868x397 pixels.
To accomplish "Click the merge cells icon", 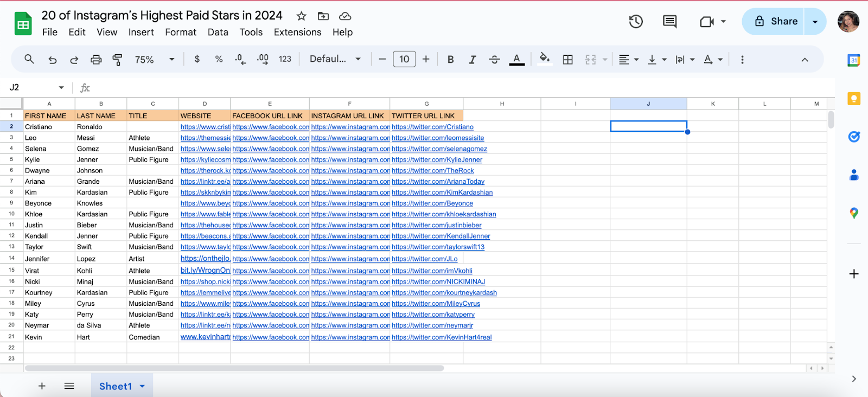I will [591, 60].
